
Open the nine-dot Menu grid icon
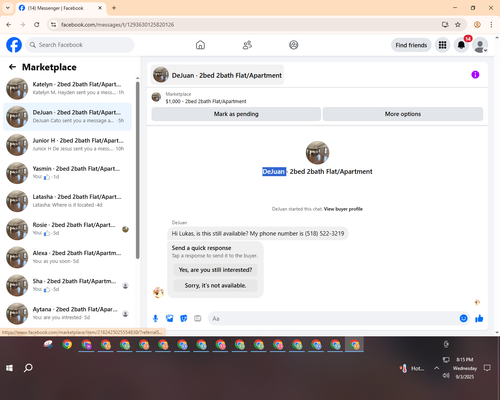point(442,45)
